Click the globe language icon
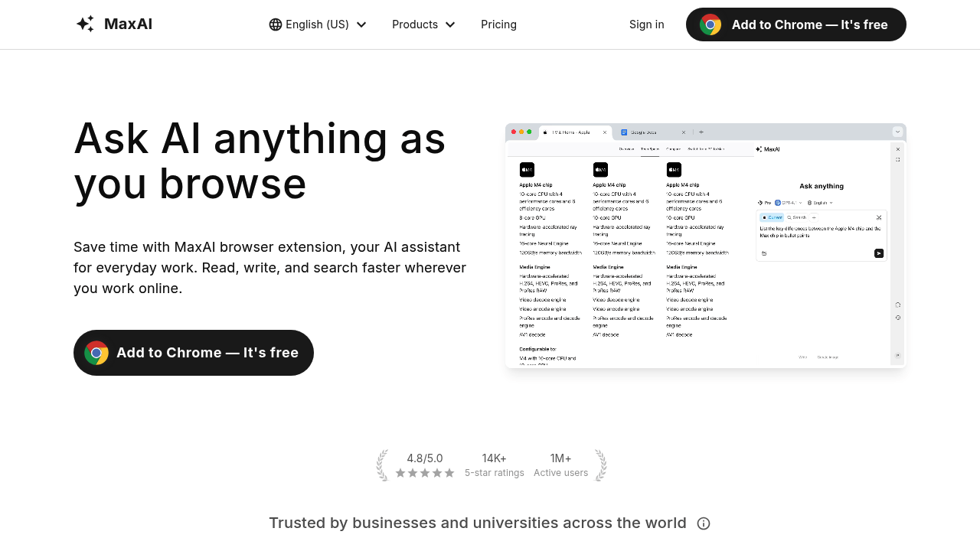Image resolution: width=980 pixels, height=551 pixels. (x=276, y=24)
